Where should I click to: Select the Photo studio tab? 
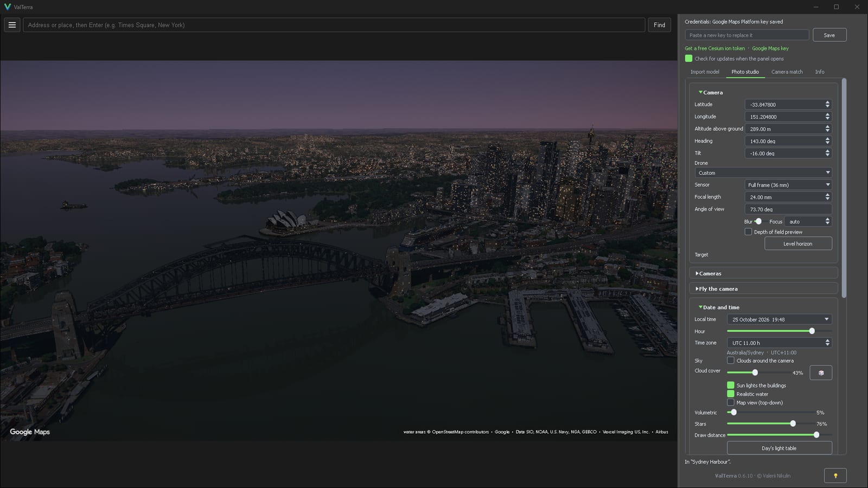click(x=745, y=72)
